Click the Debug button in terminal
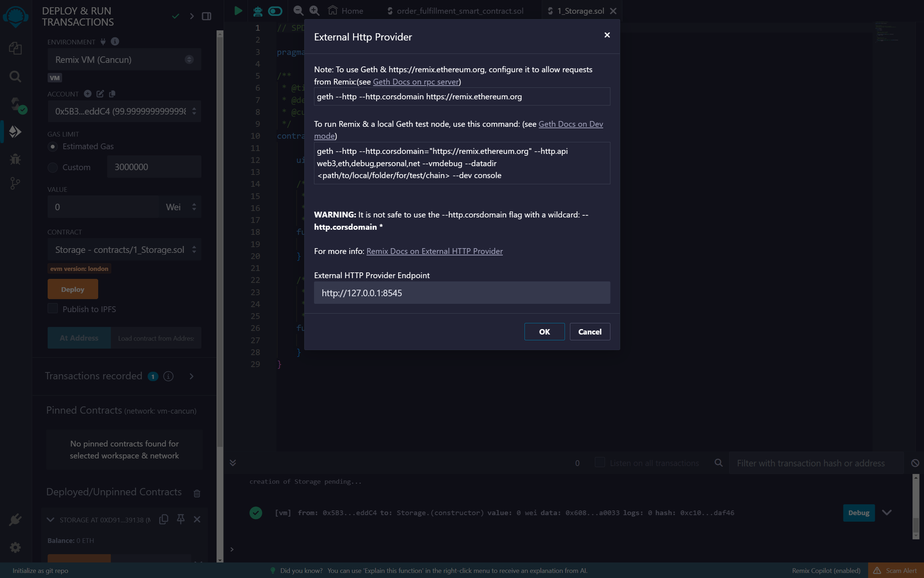 [x=859, y=513]
